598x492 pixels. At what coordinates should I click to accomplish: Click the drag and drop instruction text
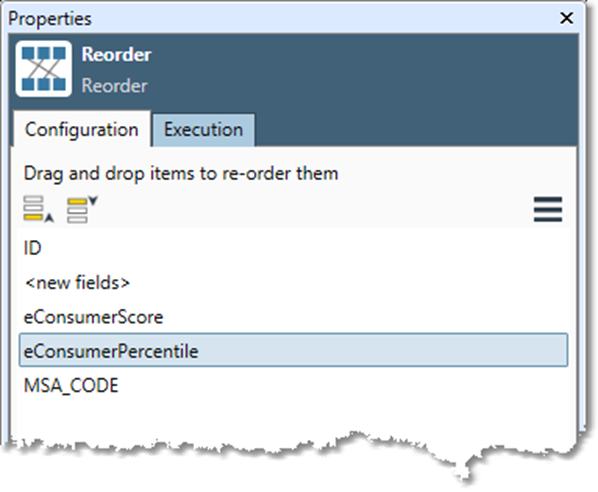pyautogui.click(x=181, y=174)
